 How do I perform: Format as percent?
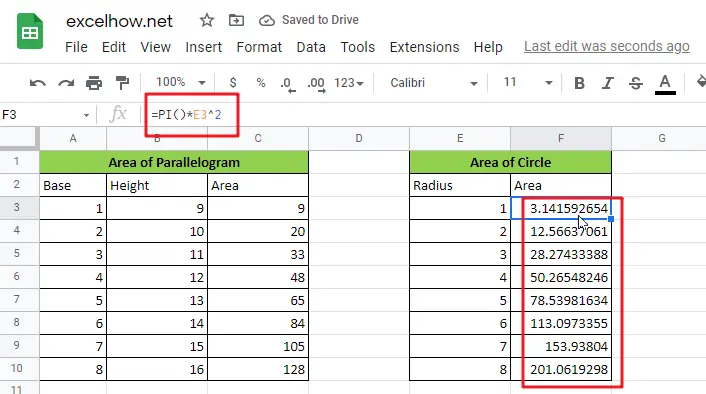pos(261,83)
